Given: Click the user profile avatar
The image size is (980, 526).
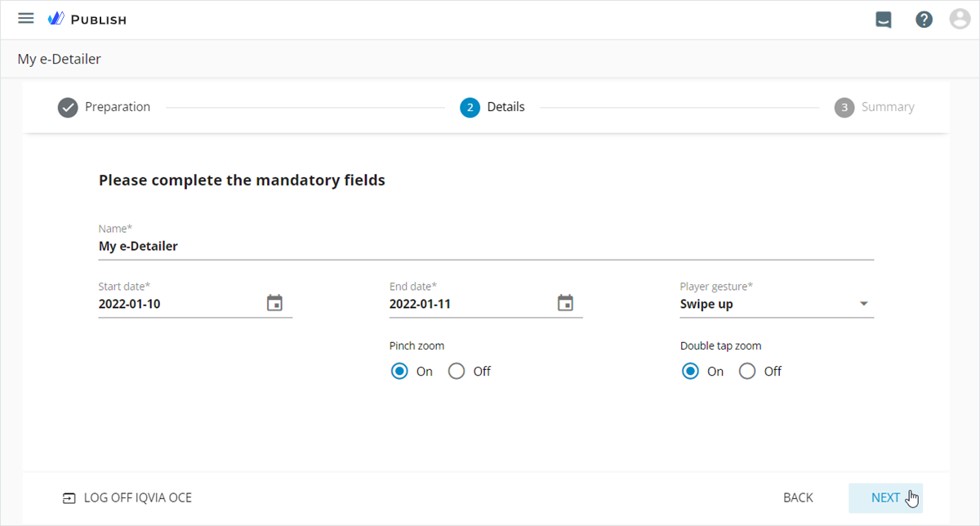Looking at the screenshot, I should (x=960, y=20).
